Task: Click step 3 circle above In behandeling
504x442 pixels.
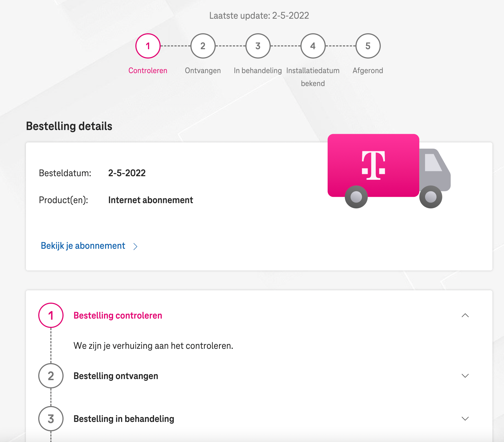Action: point(258,46)
